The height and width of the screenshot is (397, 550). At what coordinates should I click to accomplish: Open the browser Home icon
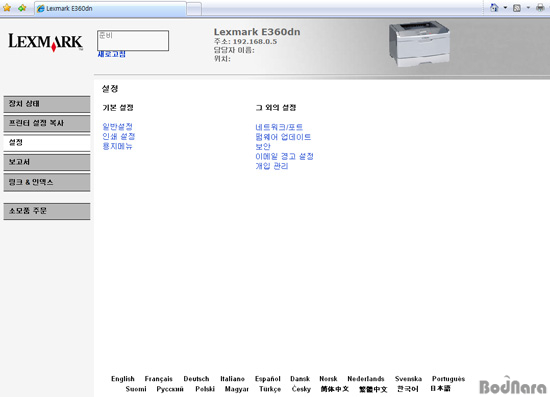click(x=494, y=8)
